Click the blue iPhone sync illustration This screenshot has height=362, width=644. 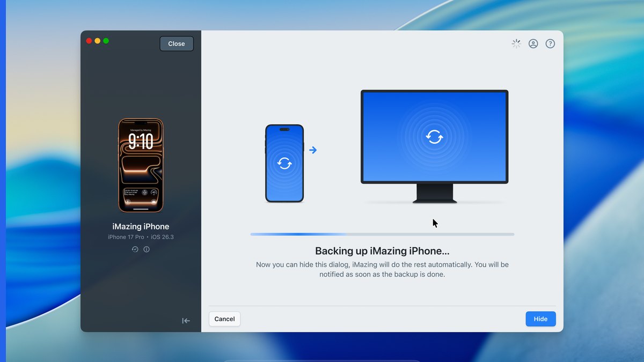coord(284,164)
